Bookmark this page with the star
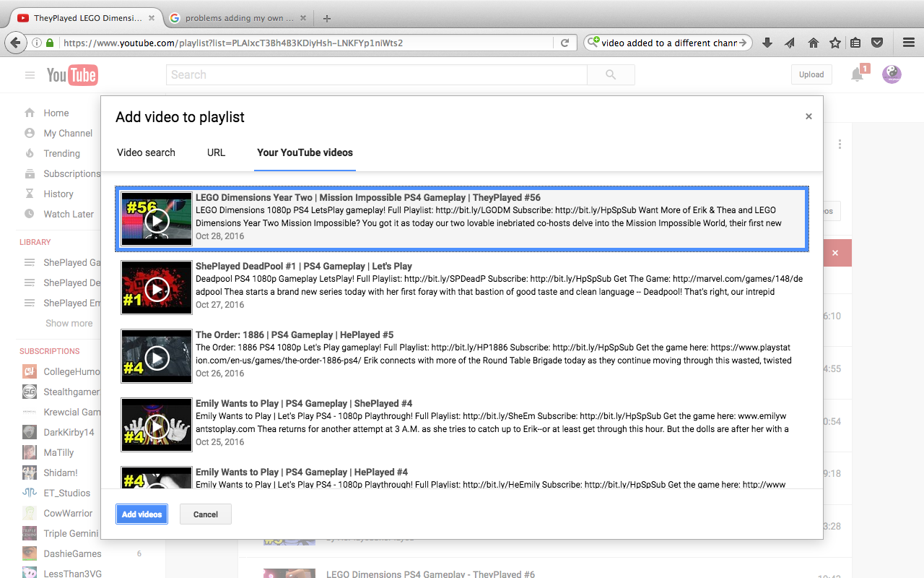924x578 pixels. tap(835, 43)
